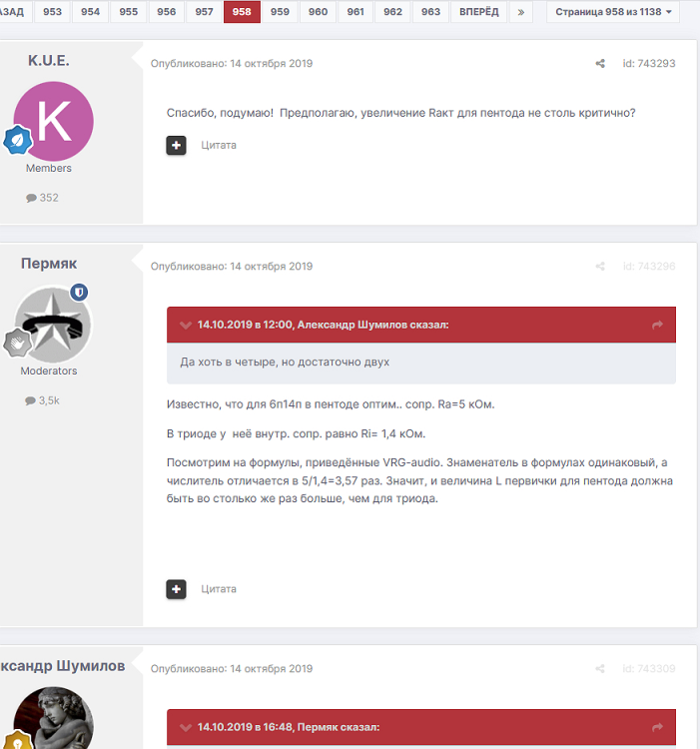The width and height of the screenshot is (700, 749).
Task: Open Пермяк user profile name link
Action: 49,264
